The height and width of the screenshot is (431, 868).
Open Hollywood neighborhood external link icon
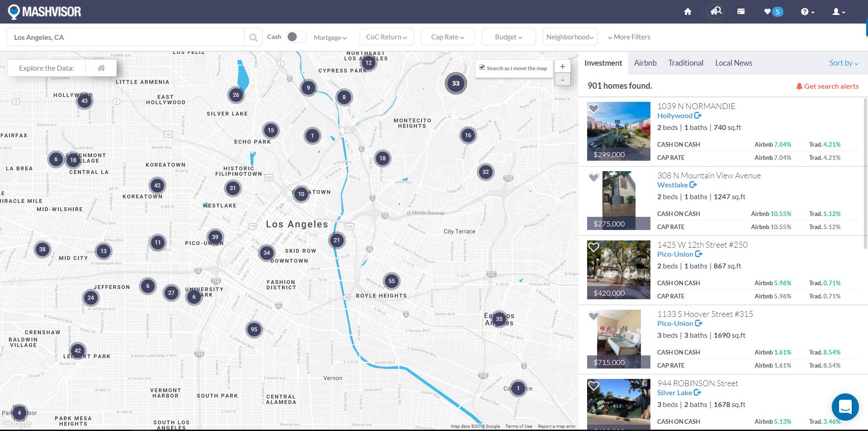(698, 115)
